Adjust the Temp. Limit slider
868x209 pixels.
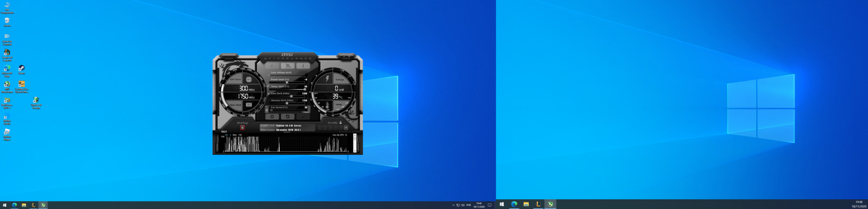[288, 89]
